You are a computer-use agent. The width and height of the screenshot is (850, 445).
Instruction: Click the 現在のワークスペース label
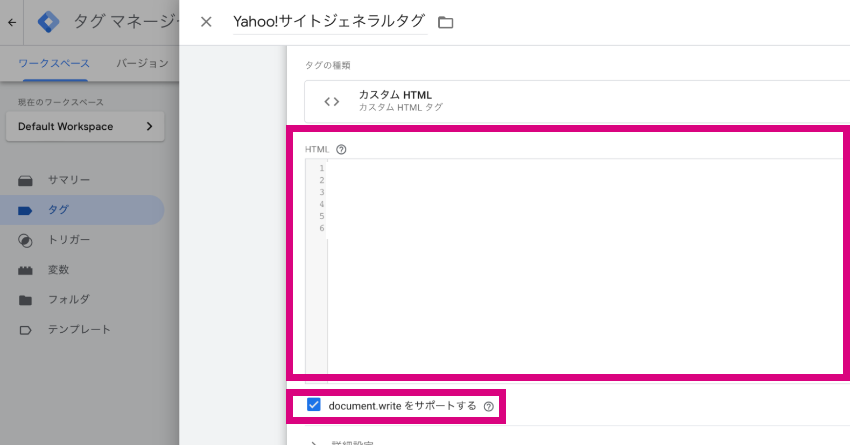[x=61, y=102]
